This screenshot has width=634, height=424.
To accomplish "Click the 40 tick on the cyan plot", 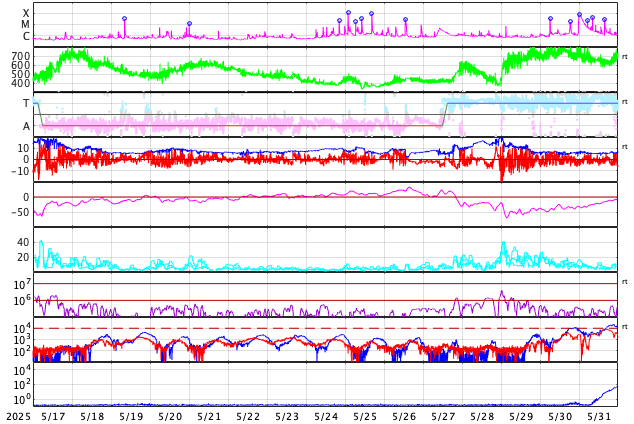I will coord(23,242).
